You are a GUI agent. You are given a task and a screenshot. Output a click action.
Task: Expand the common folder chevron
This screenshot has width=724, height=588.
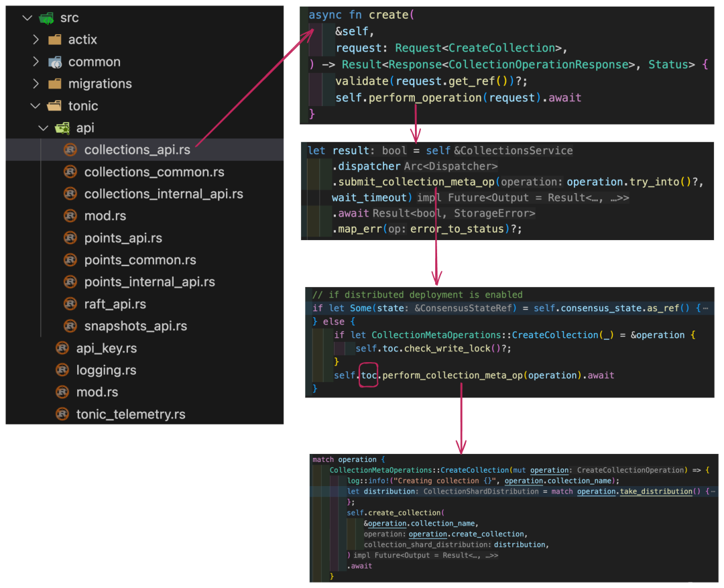(36, 62)
